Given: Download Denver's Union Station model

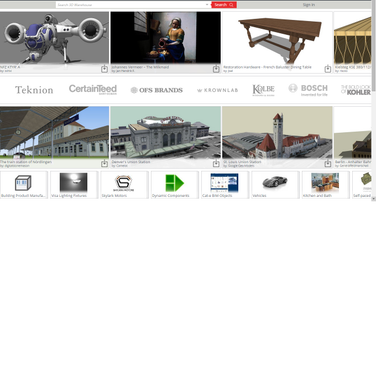Looking at the screenshot, I should click(216, 164).
